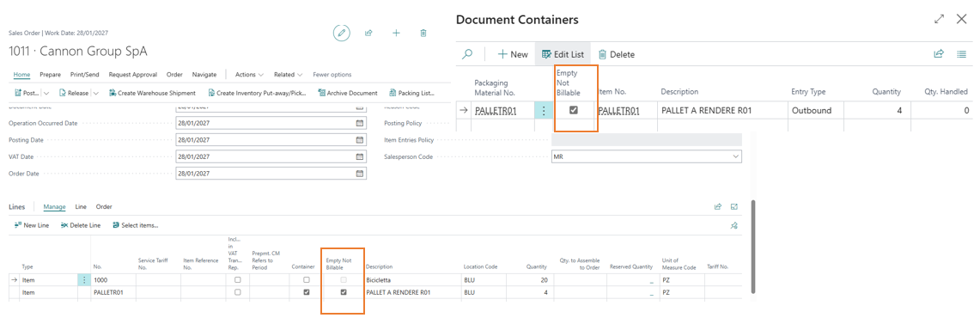The image size is (980, 324).
Task: Click the edit pencil icon on sales order
Action: point(341,34)
